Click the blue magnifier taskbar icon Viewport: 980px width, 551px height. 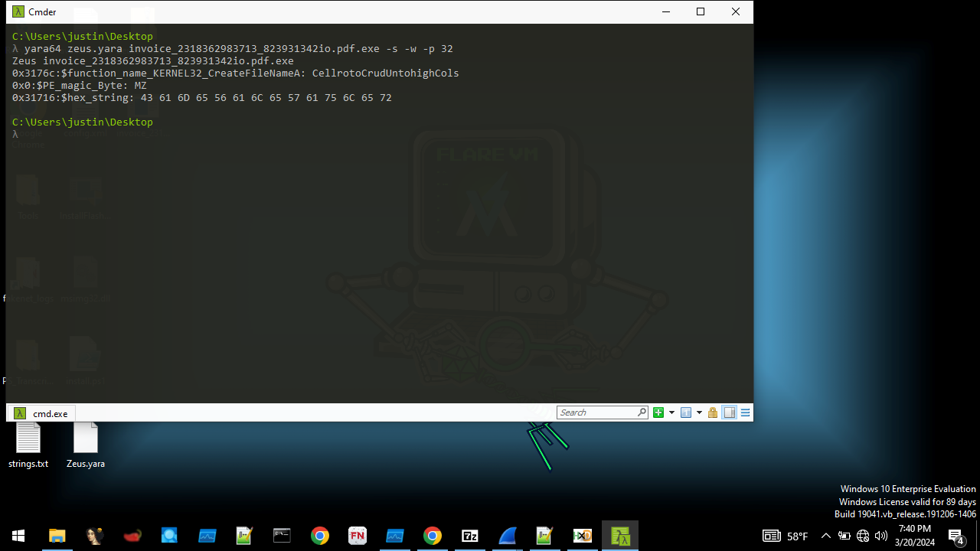[169, 536]
